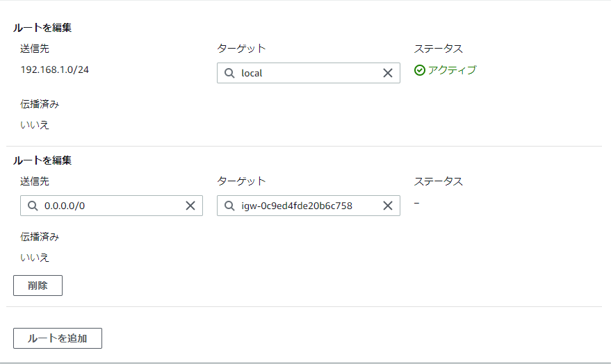Clear the igw-0c9ed4fde20b6c758 target field
Viewport: 611px width, 364px height.
click(388, 206)
